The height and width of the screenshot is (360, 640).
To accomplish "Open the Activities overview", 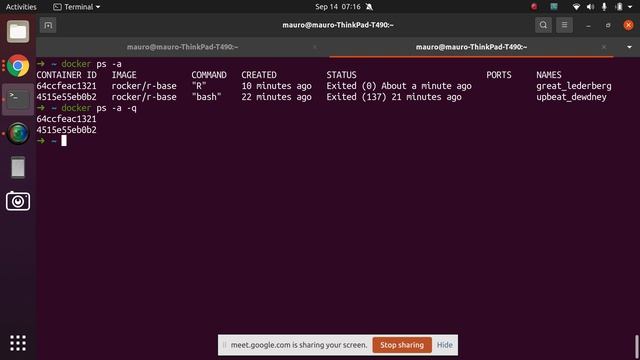I will pyautogui.click(x=21, y=7).
